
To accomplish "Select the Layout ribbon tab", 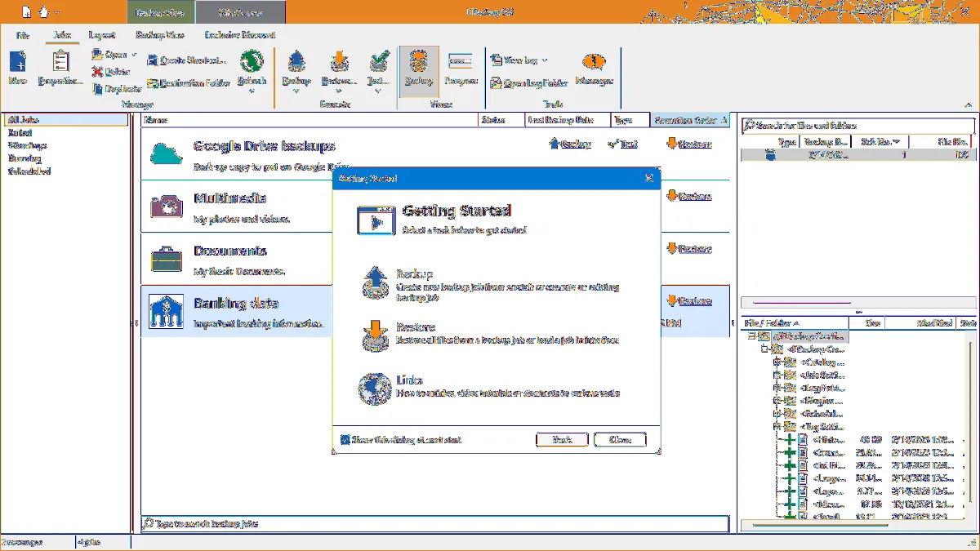I will (x=101, y=35).
